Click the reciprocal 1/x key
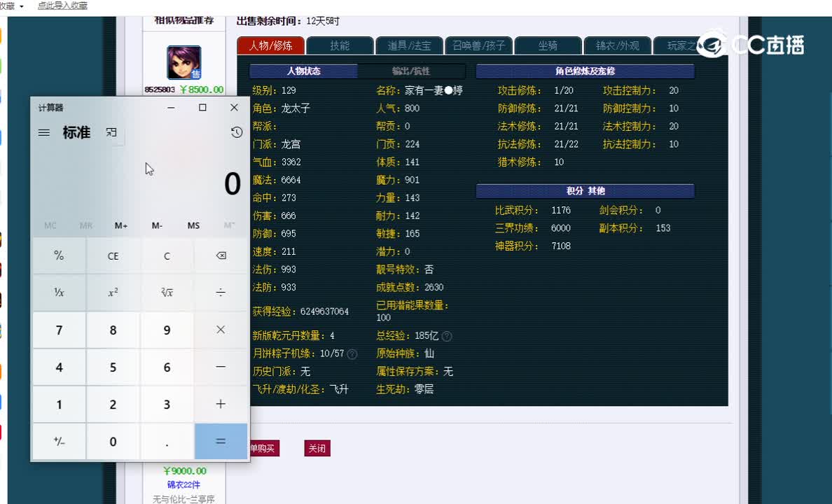Screen dimensions: 832x504 pyautogui.click(x=59, y=293)
